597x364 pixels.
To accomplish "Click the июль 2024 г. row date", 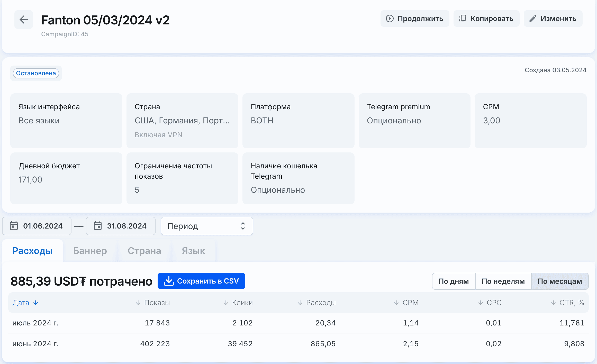I will tap(35, 323).
